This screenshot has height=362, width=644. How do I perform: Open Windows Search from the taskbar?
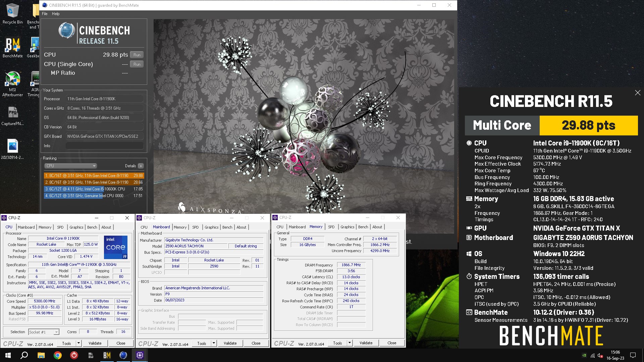tap(24, 355)
